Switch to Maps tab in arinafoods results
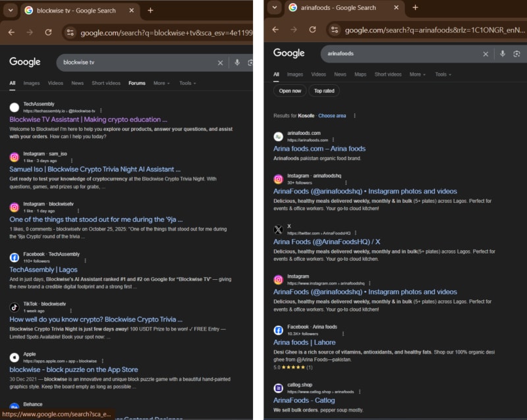527x420 pixels. (360, 74)
